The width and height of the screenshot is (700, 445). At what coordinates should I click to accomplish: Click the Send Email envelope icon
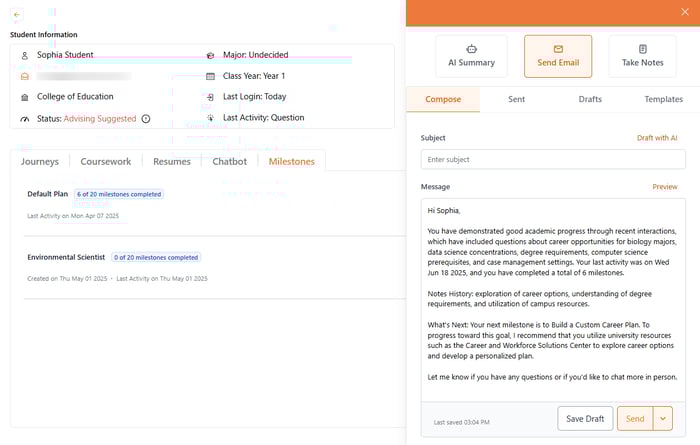tap(558, 49)
